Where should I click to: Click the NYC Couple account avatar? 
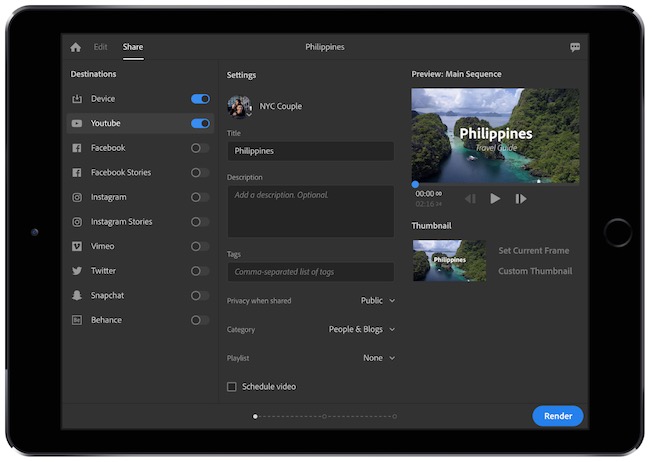239,106
